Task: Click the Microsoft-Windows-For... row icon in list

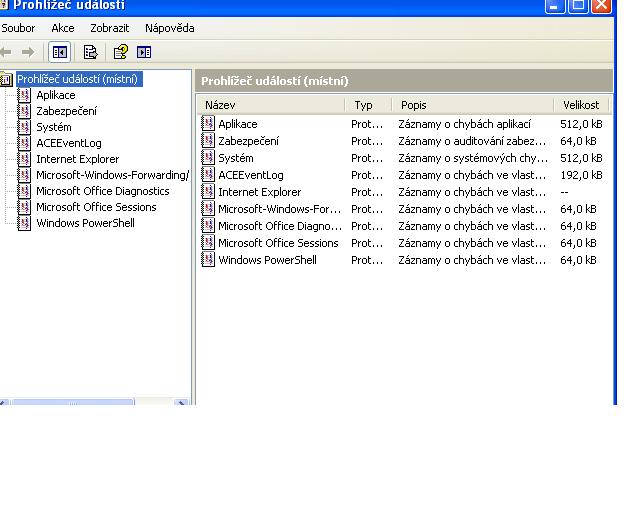Action: pyautogui.click(x=208, y=209)
